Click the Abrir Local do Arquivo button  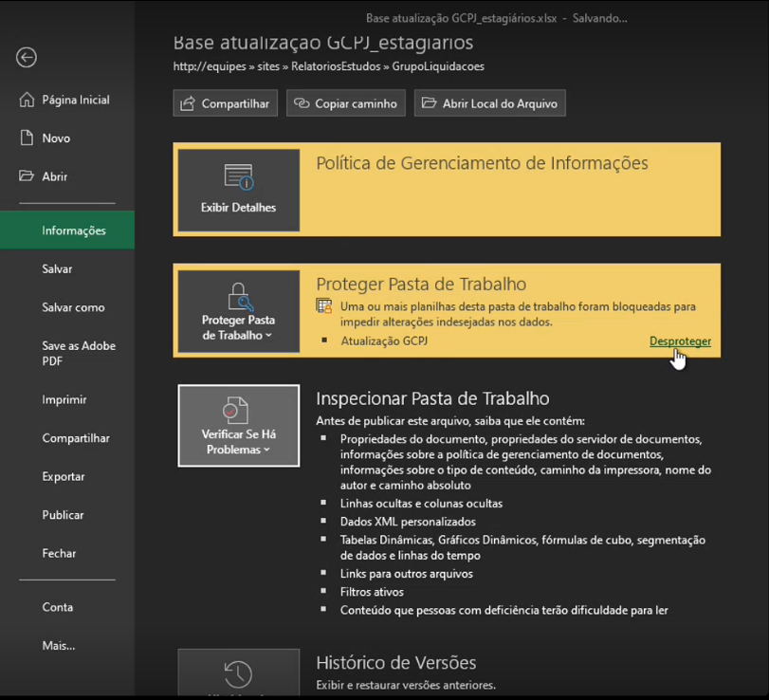pyautogui.click(x=489, y=102)
